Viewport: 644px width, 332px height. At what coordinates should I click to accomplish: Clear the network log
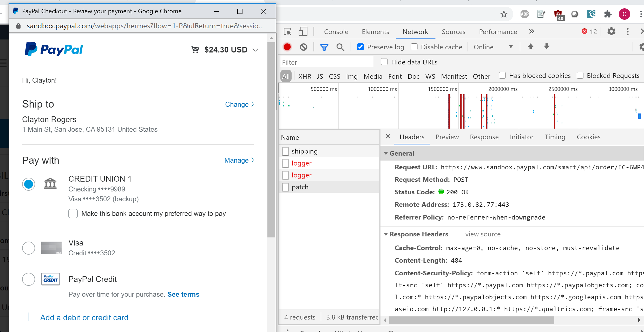pyautogui.click(x=304, y=47)
